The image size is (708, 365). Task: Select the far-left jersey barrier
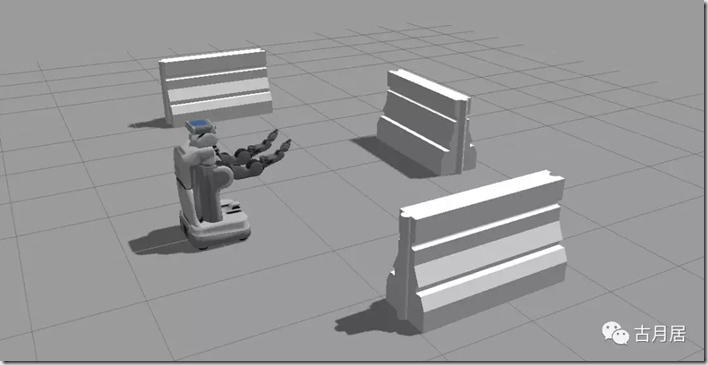pyautogui.click(x=216, y=86)
